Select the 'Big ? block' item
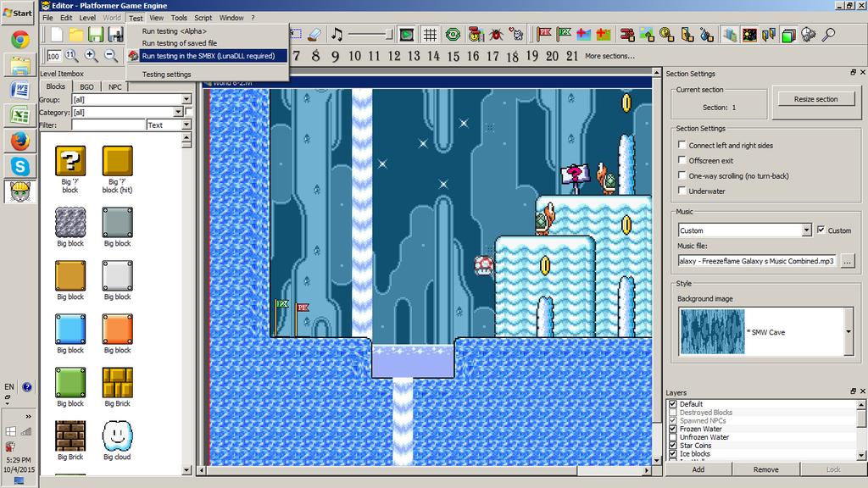This screenshot has height=488, width=868. click(70, 169)
